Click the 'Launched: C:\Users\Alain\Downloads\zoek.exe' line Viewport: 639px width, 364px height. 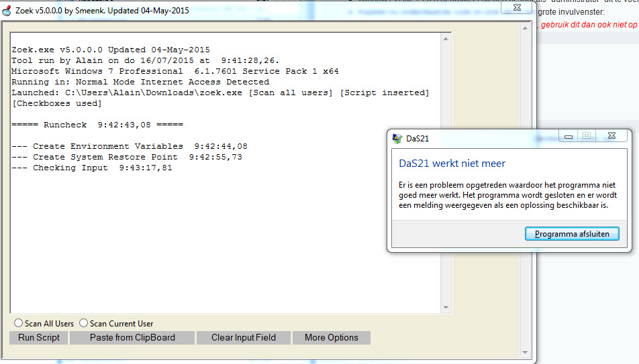[x=220, y=93]
